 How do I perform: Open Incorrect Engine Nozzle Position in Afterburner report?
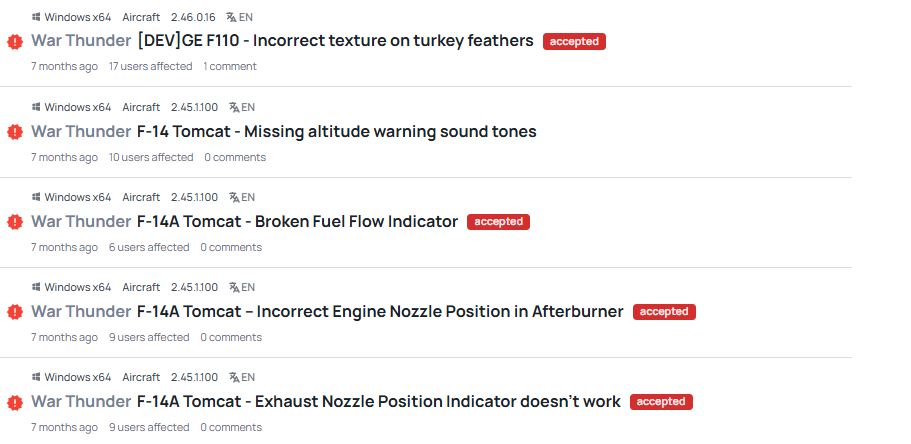point(380,311)
